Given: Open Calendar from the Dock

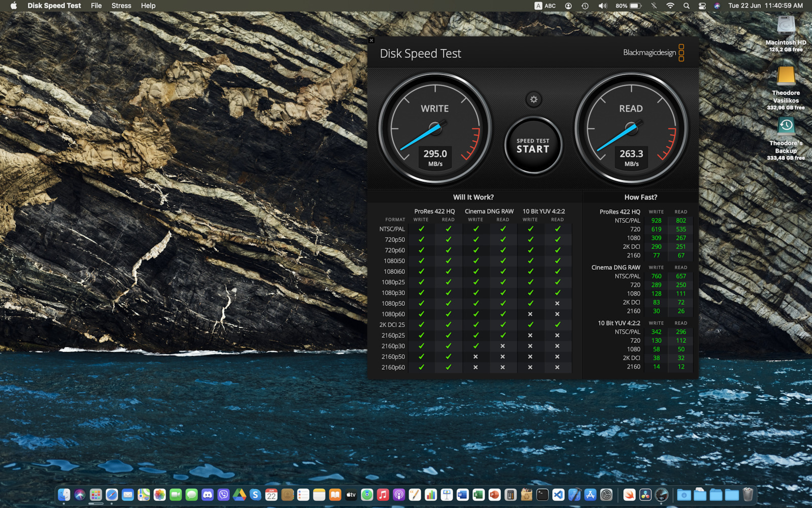Looking at the screenshot, I should pyautogui.click(x=272, y=494).
